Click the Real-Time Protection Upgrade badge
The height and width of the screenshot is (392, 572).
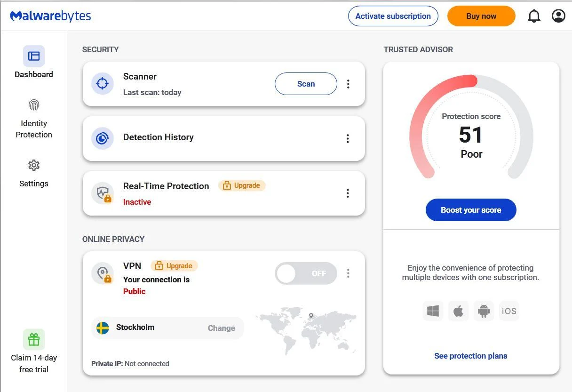point(242,185)
